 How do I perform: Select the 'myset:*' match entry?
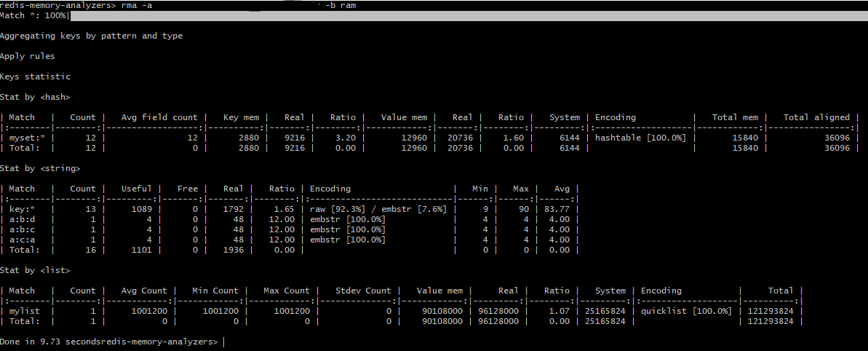click(25, 138)
